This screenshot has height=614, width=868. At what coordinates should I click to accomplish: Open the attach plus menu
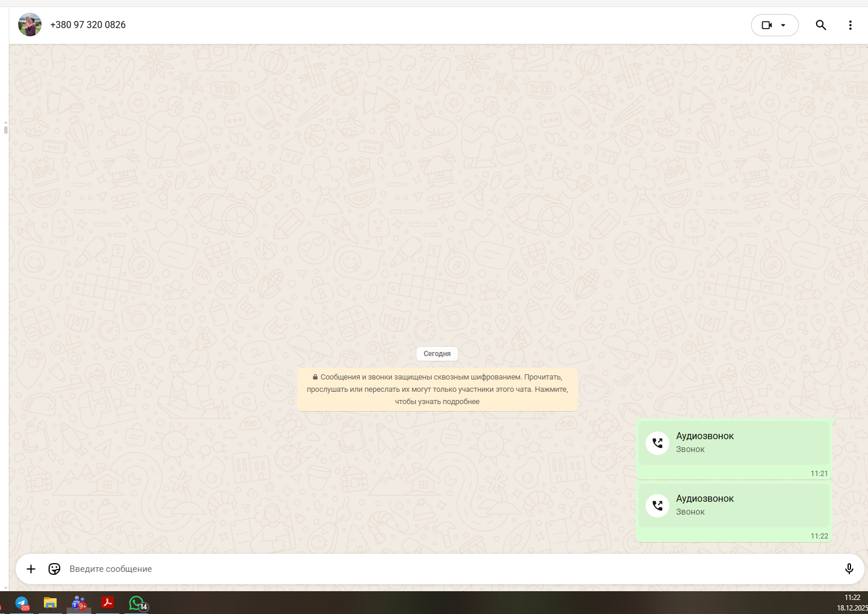tap(31, 569)
